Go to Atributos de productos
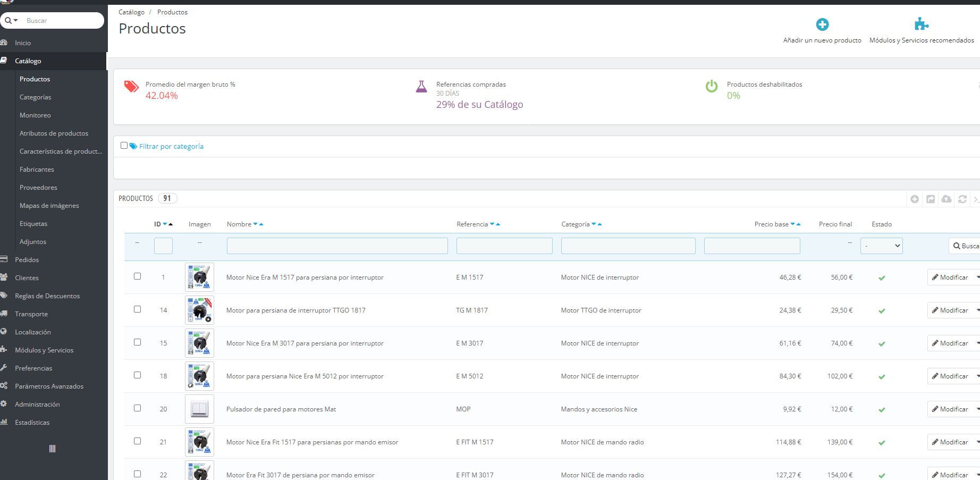 click(x=54, y=133)
